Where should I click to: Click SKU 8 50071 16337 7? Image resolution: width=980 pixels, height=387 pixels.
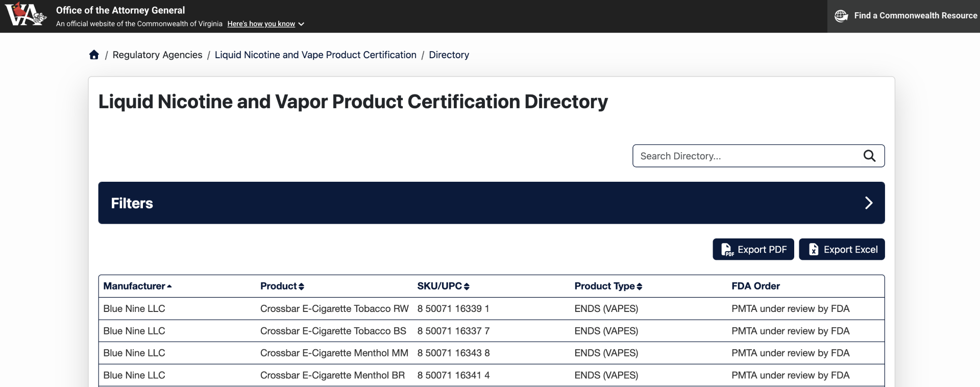pos(453,331)
